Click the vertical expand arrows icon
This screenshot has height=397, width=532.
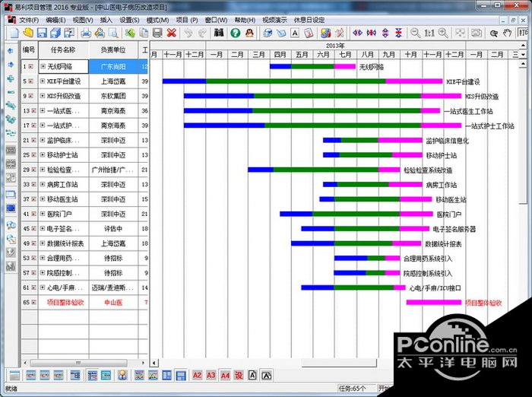pos(385,33)
